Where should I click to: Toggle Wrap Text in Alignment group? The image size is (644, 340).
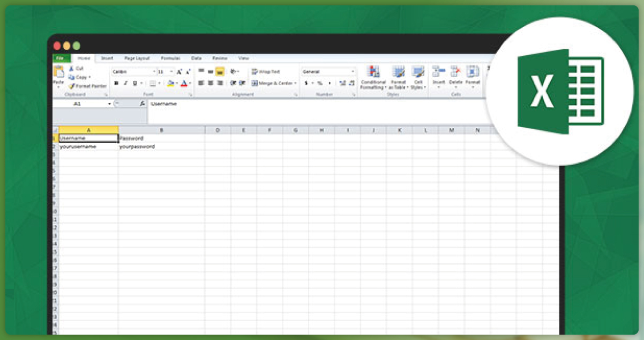266,71
